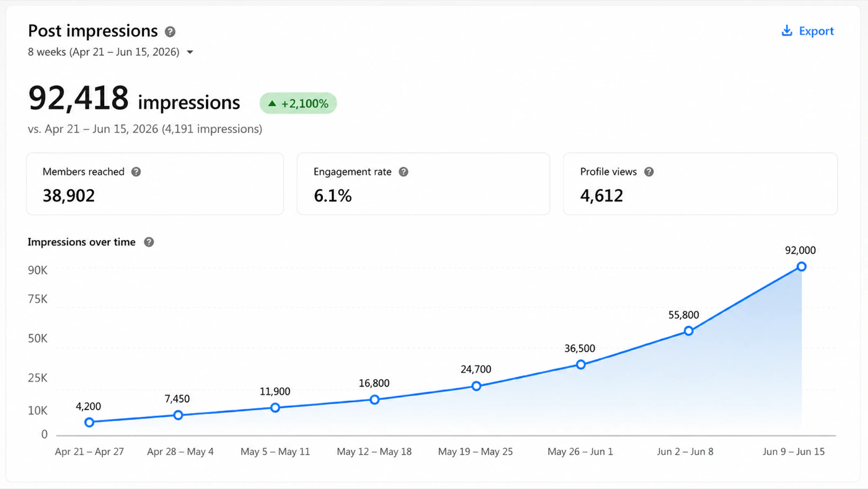This screenshot has width=868, height=489.
Task: Click the May 12 – May 18 axis label
Action: tap(374, 452)
